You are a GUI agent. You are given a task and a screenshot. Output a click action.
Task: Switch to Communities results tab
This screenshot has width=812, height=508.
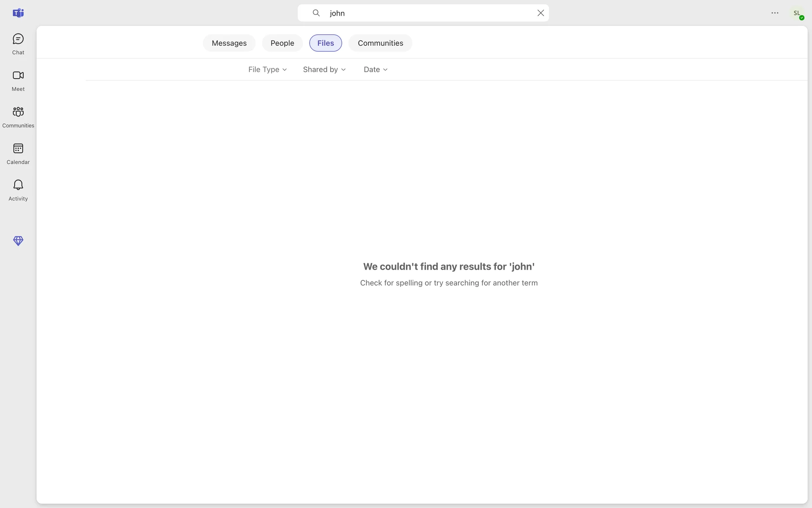pos(380,43)
